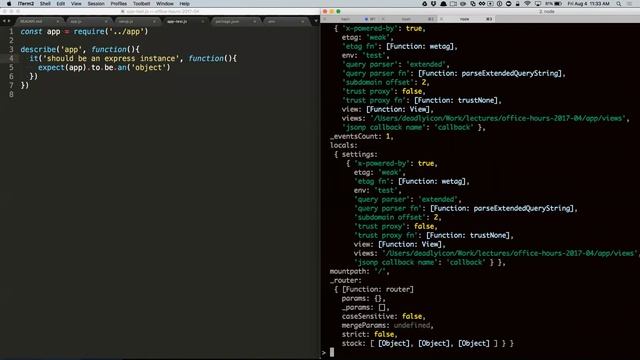Image resolution: width=640 pixels, height=360 pixels.
Task: Click the "locals:" terminal line
Action: tap(344, 145)
